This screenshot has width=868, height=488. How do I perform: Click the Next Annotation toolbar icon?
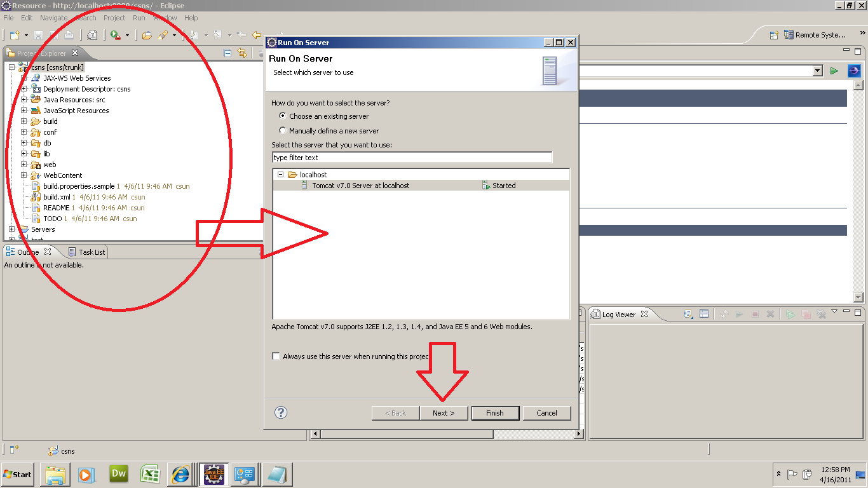[194, 35]
